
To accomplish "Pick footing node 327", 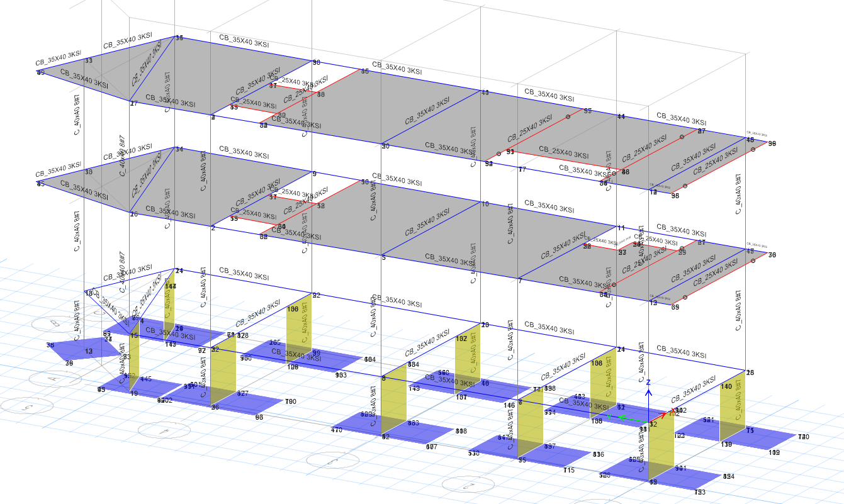I will [242, 393].
